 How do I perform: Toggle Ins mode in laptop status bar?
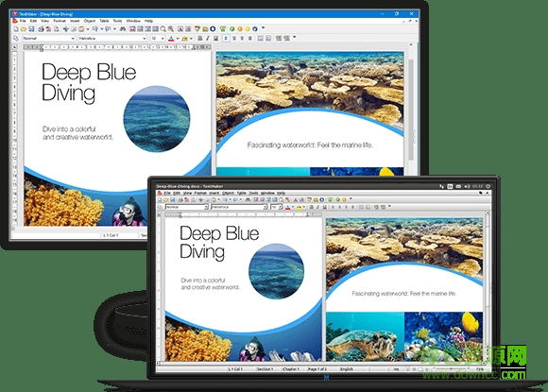396,369
